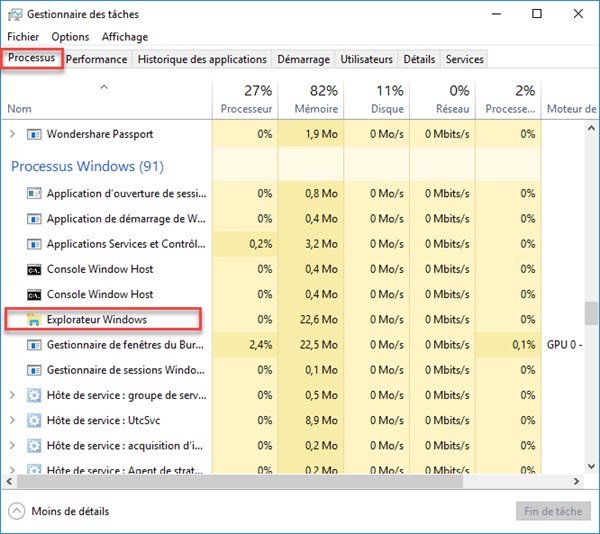Click the 1,9 Mo memory value
Viewport: 600px width, 534px height.
click(x=321, y=134)
